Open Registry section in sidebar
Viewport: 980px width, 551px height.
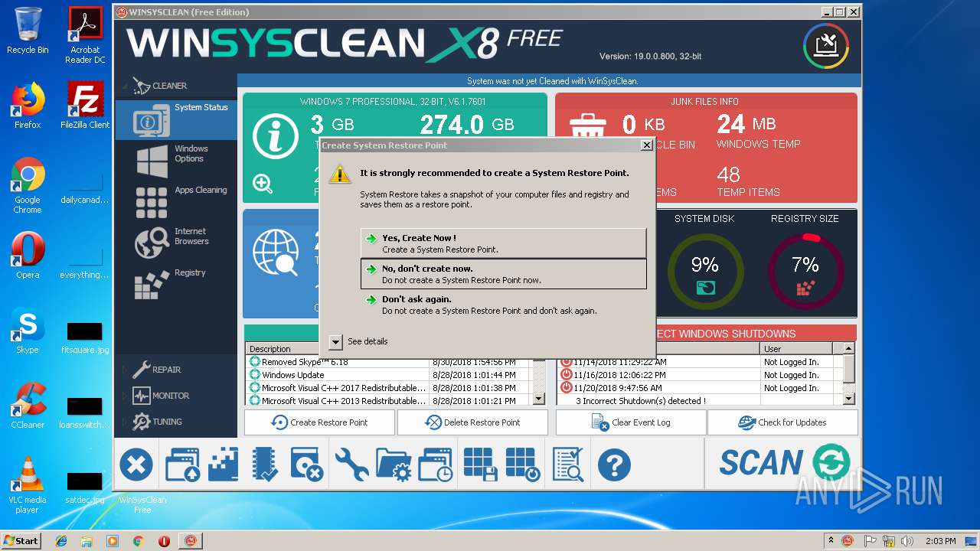176,284
